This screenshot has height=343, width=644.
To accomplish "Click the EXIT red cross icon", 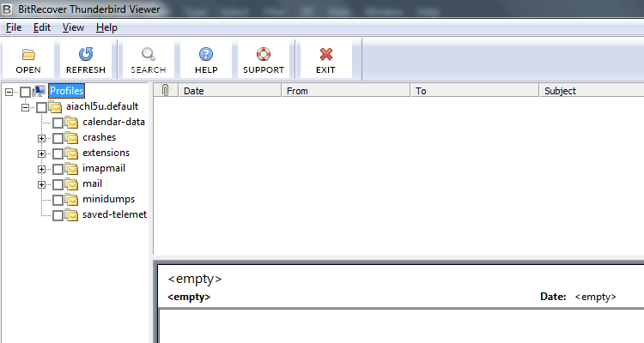I will 325,54.
